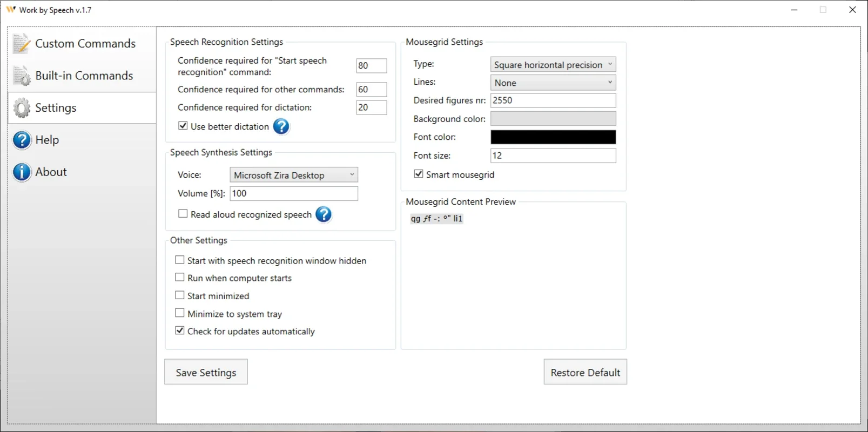The image size is (868, 432).
Task: Click the Mousegrid Settings group heading
Action: pos(444,42)
